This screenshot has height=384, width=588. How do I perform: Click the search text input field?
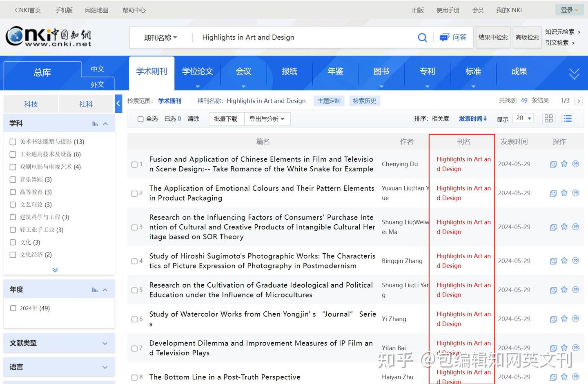pos(302,38)
